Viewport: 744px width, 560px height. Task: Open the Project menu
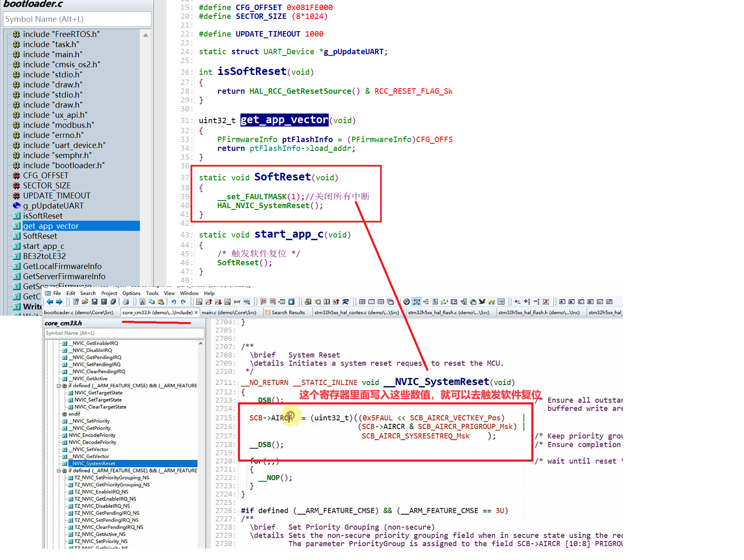pyautogui.click(x=109, y=293)
